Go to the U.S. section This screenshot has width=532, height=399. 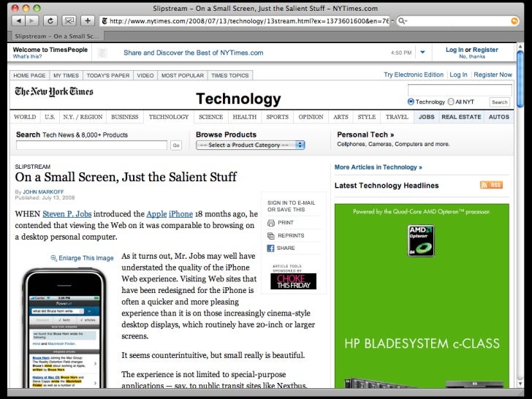(x=50, y=117)
